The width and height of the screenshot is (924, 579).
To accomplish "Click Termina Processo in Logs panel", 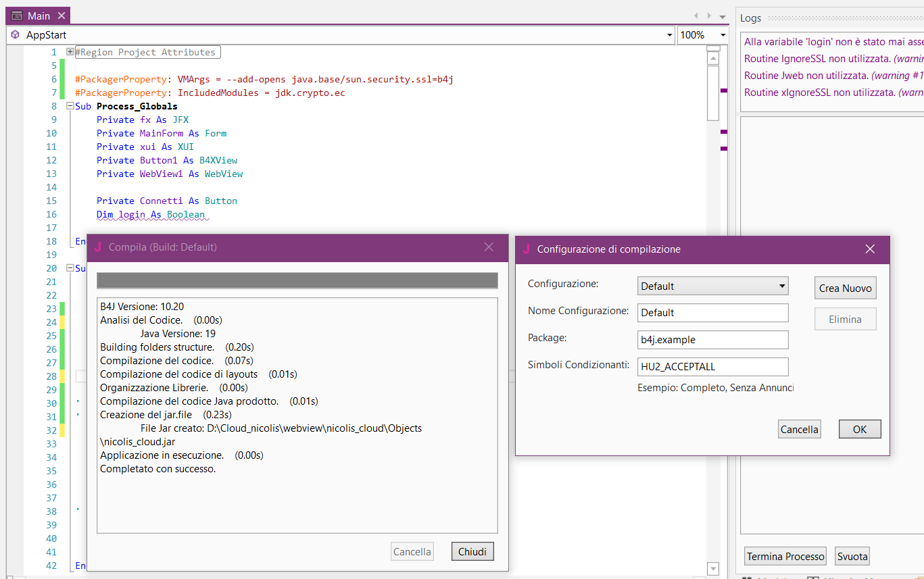I will click(785, 557).
